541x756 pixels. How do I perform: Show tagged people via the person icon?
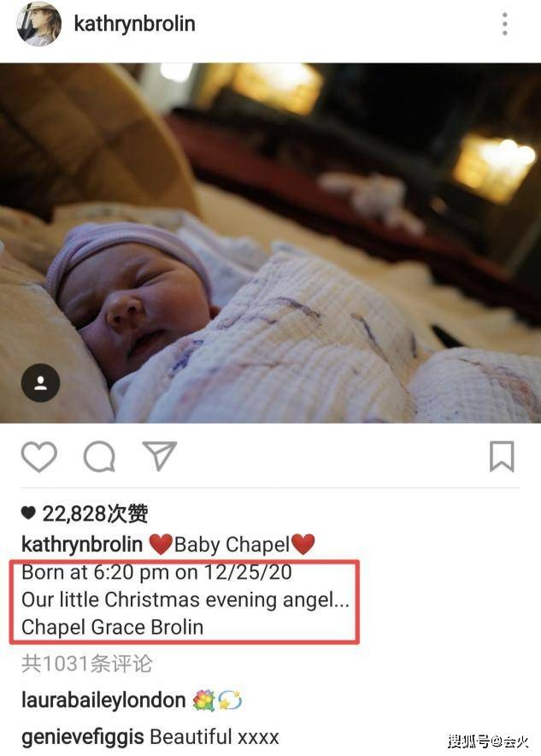pyautogui.click(x=40, y=383)
